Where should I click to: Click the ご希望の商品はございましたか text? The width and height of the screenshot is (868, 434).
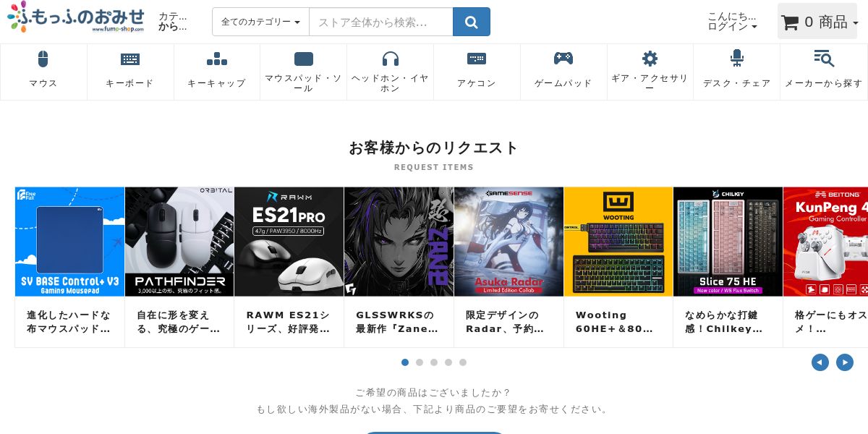tap(433, 393)
